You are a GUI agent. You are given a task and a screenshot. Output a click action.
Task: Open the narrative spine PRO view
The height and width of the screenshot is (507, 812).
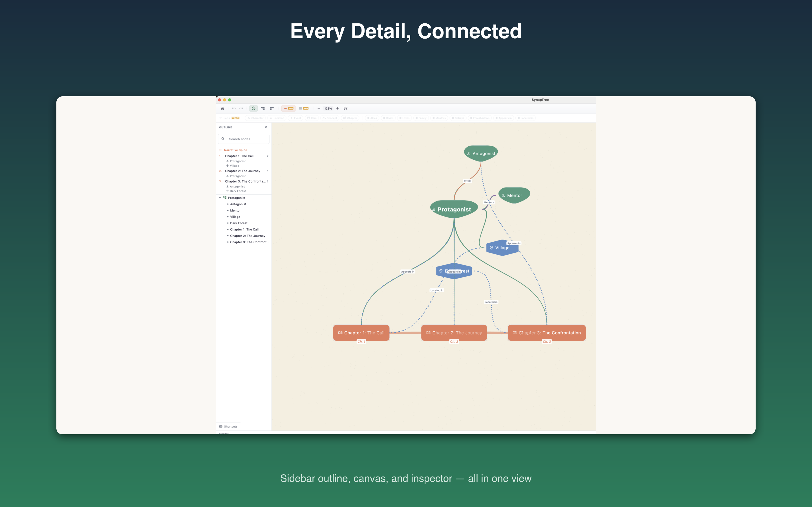[288, 108]
